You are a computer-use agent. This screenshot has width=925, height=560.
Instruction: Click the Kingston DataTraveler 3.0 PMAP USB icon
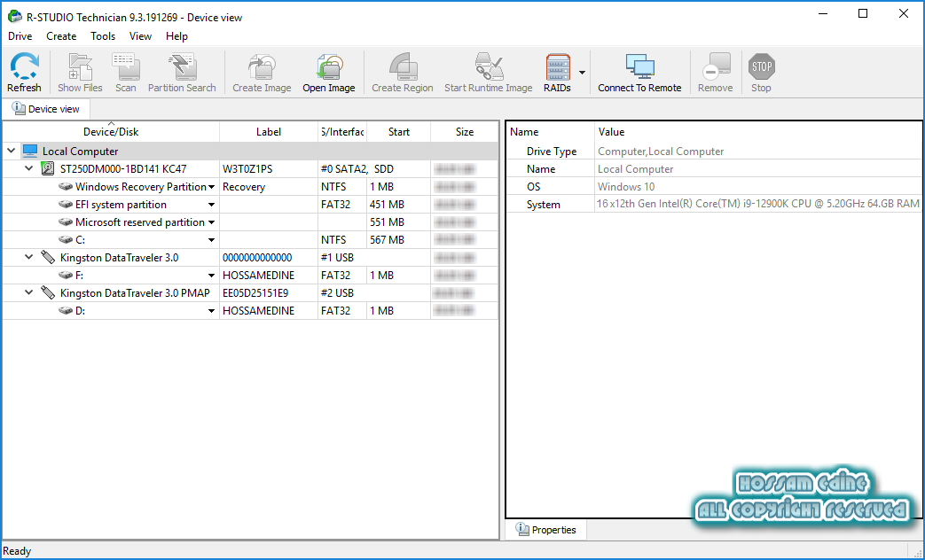(x=48, y=293)
